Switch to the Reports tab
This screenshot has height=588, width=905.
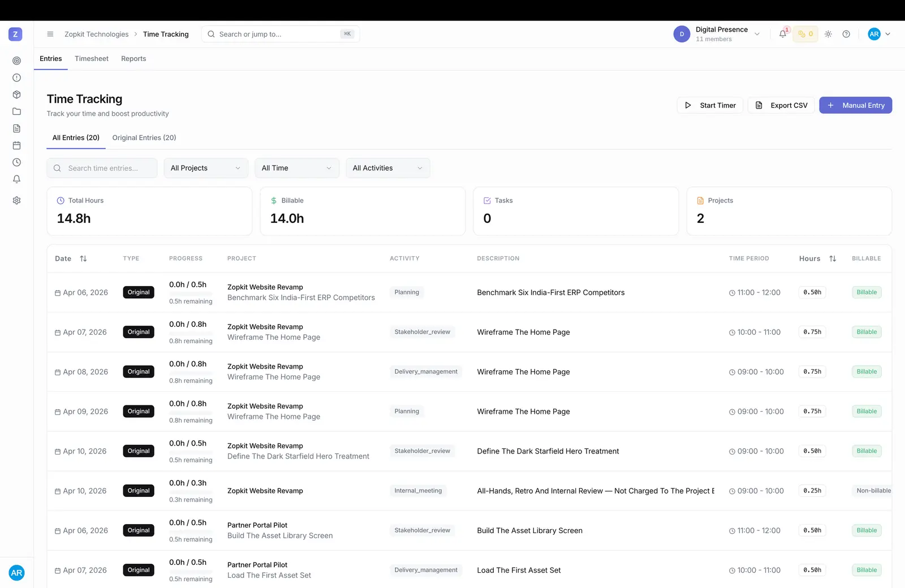click(x=133, y=59)
